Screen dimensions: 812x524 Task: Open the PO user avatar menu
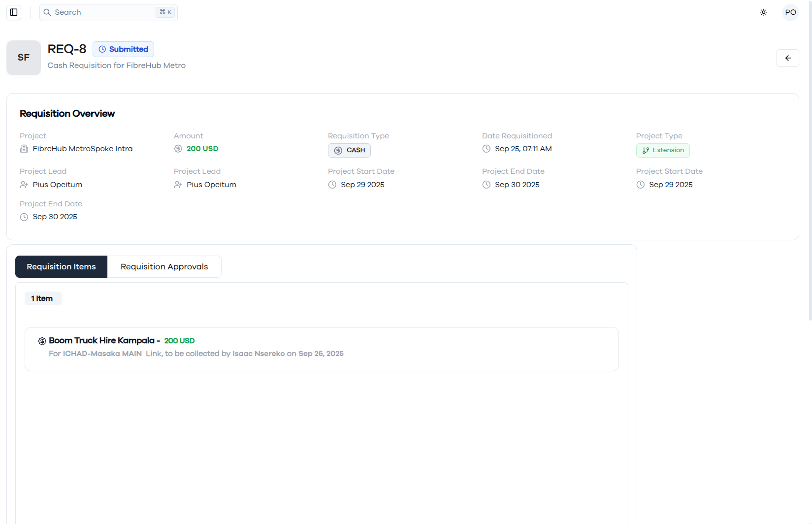click(790, 12)
